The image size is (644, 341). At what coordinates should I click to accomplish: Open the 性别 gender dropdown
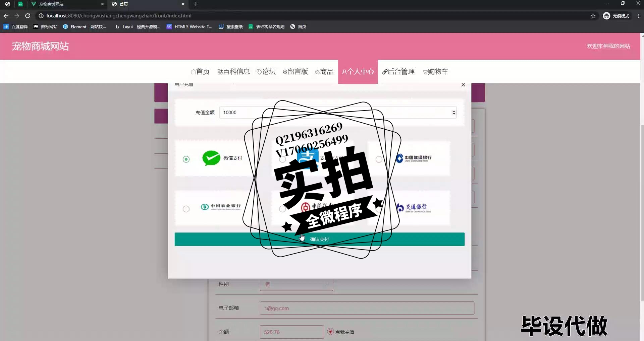(297, 284)
